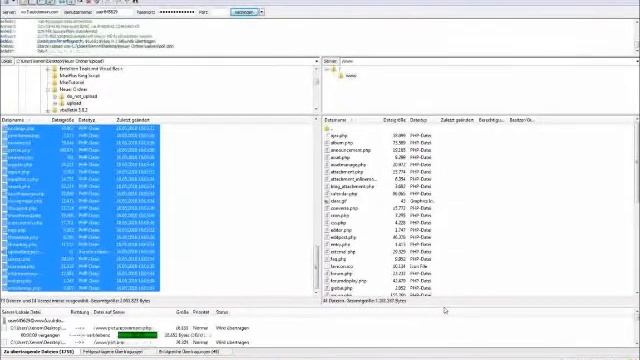Focus the Server address input field
Viewport: 640px width, 360px height.
(40, 12)
